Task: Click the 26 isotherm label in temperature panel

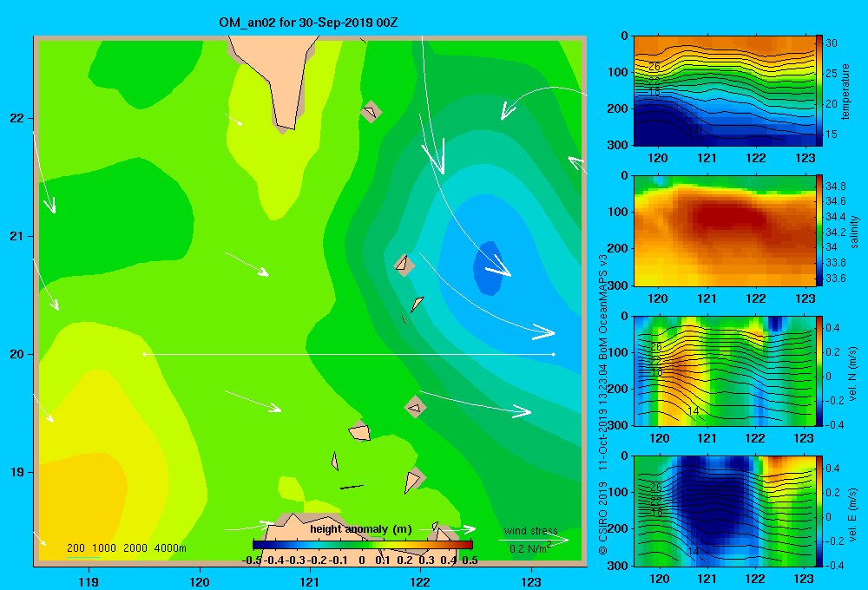Action: 654,67
